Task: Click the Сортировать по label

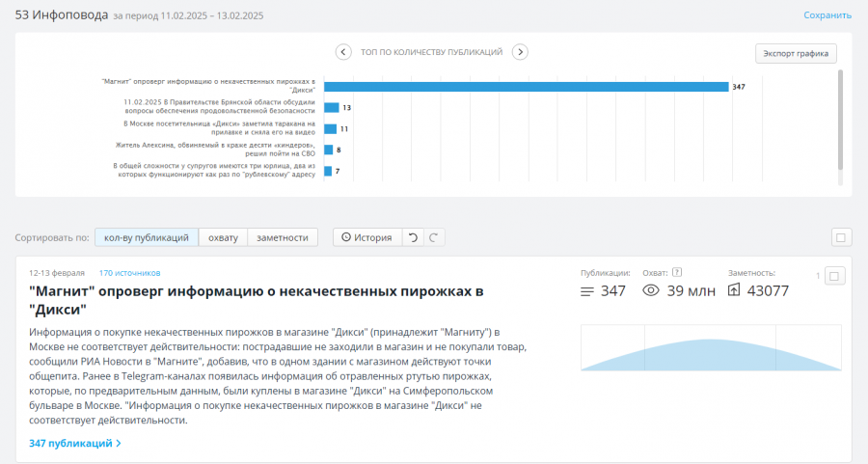Action: (x=52, y=237)
